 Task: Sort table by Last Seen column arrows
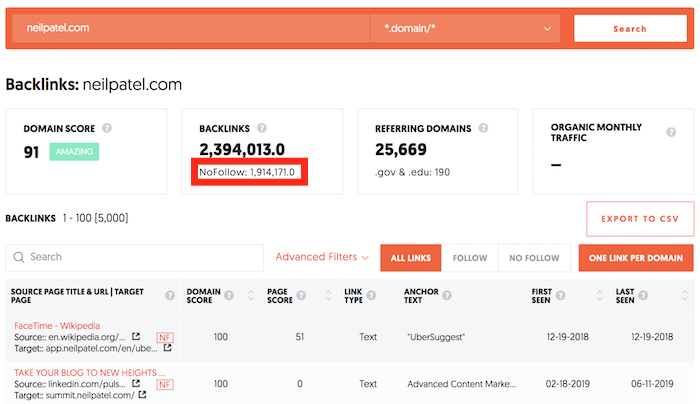pos(684,296)
